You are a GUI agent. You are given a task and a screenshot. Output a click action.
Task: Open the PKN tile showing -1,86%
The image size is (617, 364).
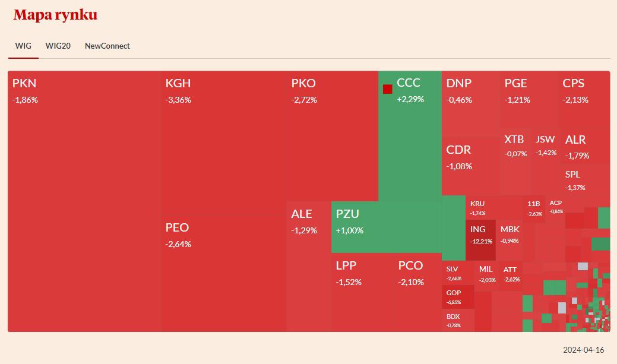tap(84, 201)
